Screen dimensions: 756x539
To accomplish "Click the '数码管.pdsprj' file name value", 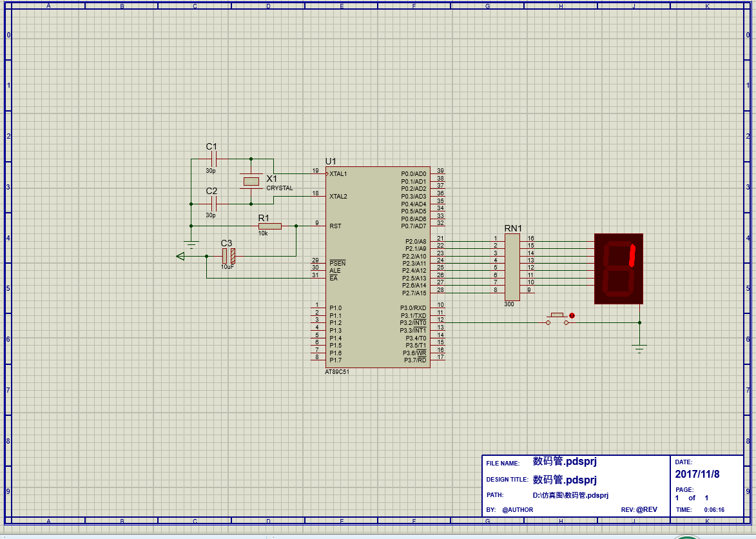I will point(565,462).
